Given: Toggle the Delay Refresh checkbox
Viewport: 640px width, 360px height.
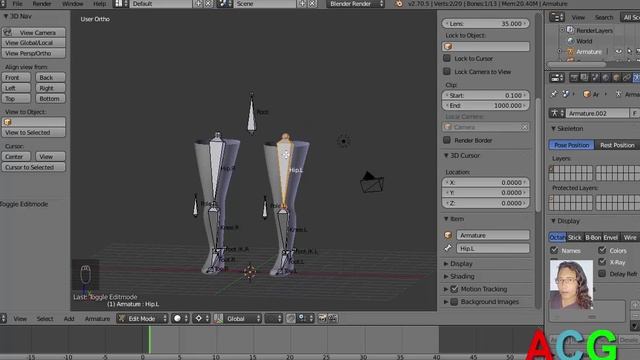Looking at the screenshot, I should (x=602, y=274).
